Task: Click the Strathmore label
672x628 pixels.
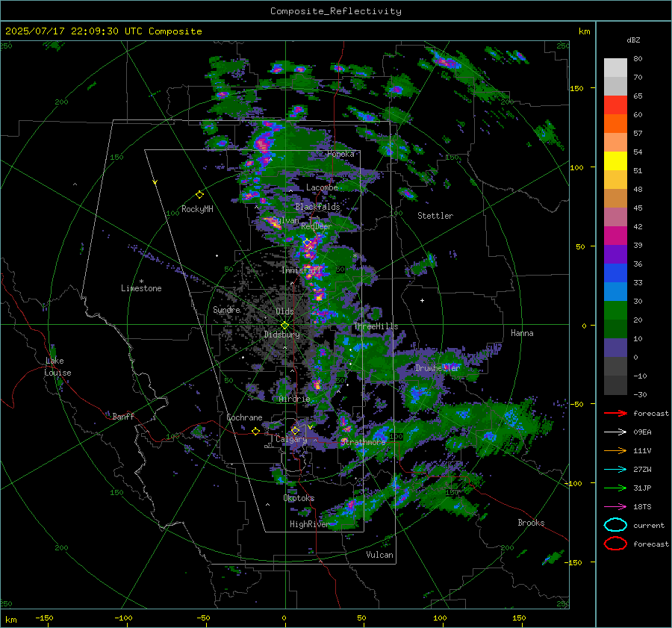Action: [x=363, y=442]
